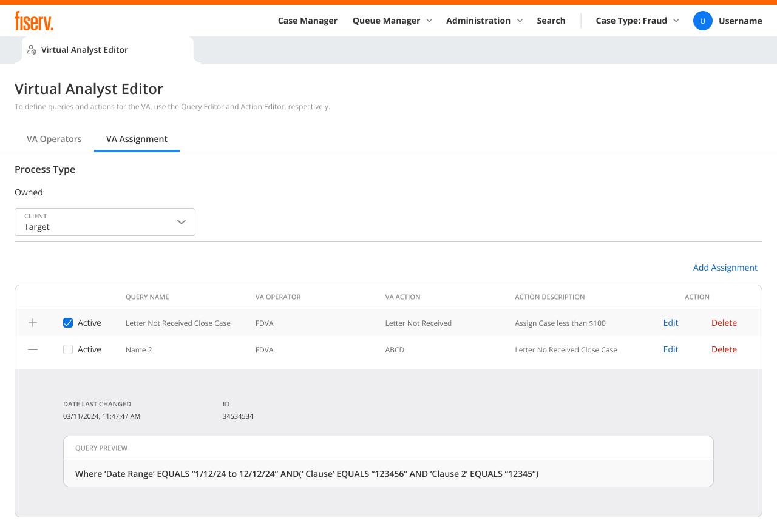Expand the Letter Not Received Close Case row
This screenshot has height=532, width=777.
33,323
